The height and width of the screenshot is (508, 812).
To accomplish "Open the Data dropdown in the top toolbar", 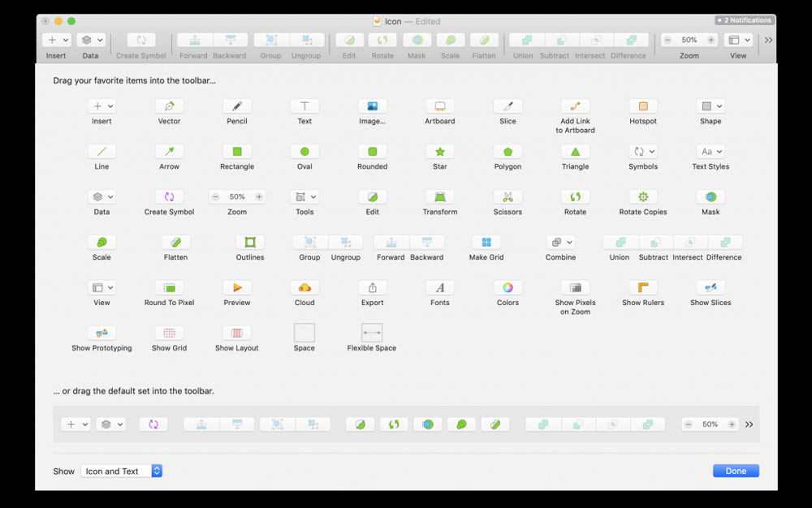I will tap(91, 40).
